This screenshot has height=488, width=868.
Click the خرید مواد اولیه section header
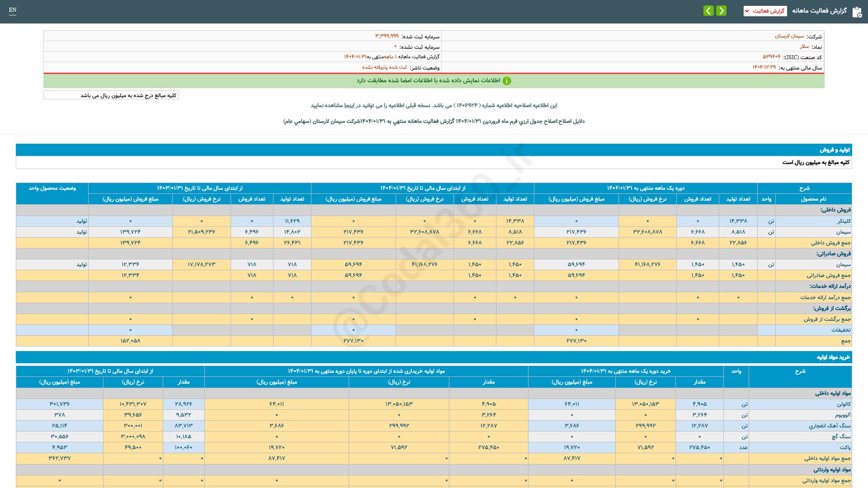[833, 357]
